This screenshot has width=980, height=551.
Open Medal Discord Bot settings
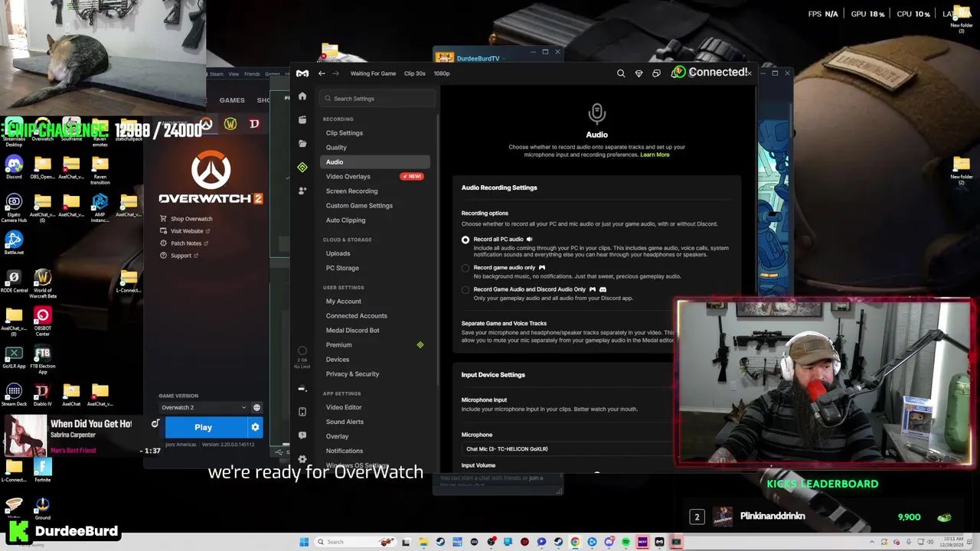(352, 331)
